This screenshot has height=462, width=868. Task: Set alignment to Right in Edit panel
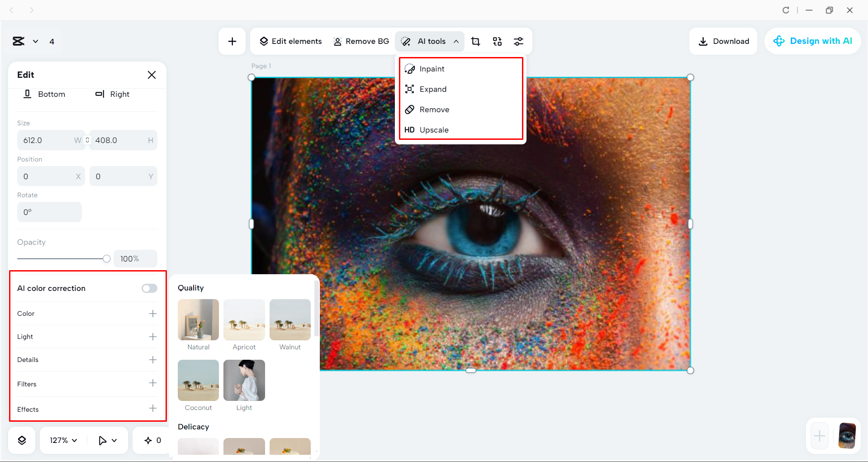click(112, 94)
